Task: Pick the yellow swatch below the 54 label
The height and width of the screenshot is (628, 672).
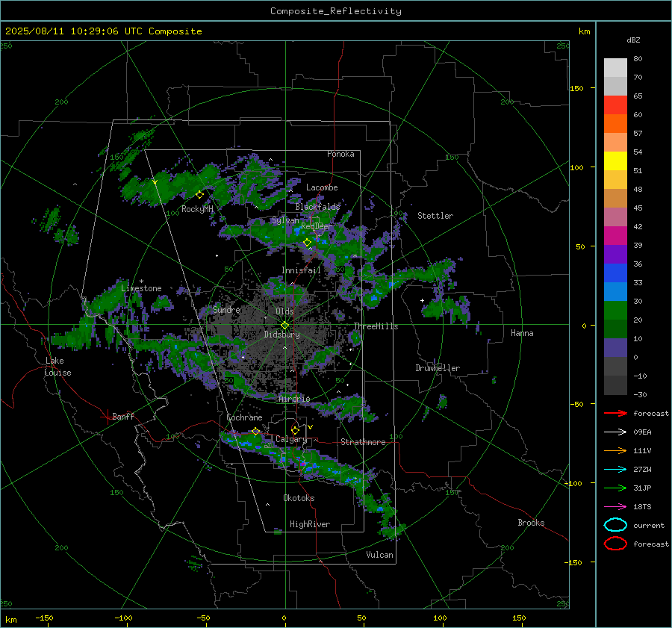Action: (x=615, y=161)
